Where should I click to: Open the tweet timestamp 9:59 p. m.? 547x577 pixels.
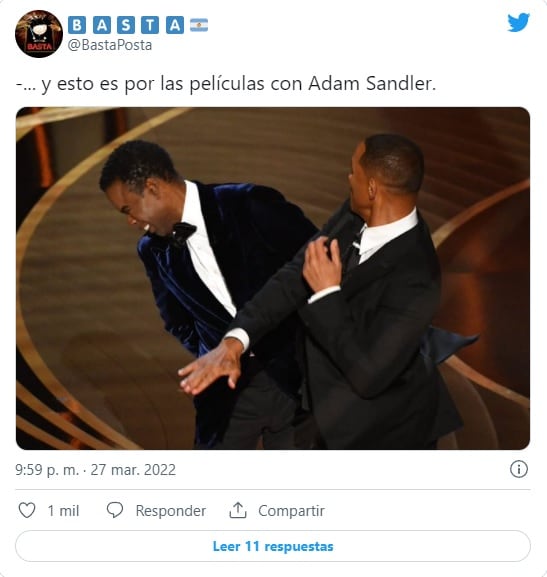[x=47, y=470]
